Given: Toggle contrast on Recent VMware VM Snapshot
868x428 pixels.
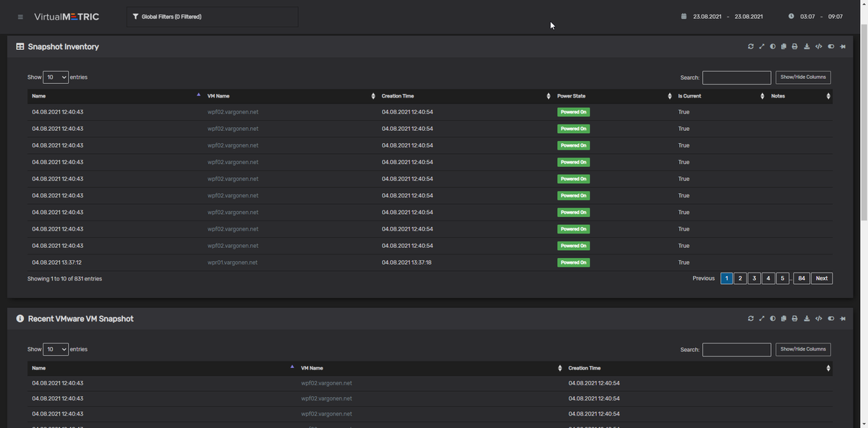Looking at the screenshot, I should pyautogui.click(x=773, y=319).
